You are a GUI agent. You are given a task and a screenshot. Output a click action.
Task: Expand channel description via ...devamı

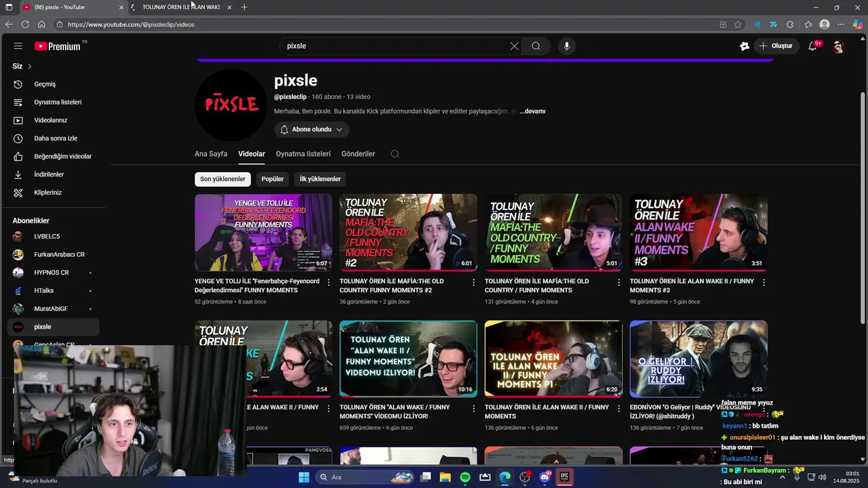532,111
